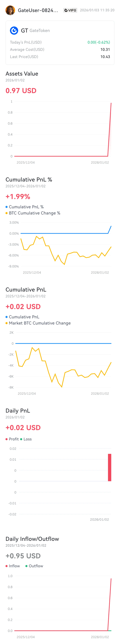Click the Last Price value 10.43

pyautogui.click(x=105, y=57)
